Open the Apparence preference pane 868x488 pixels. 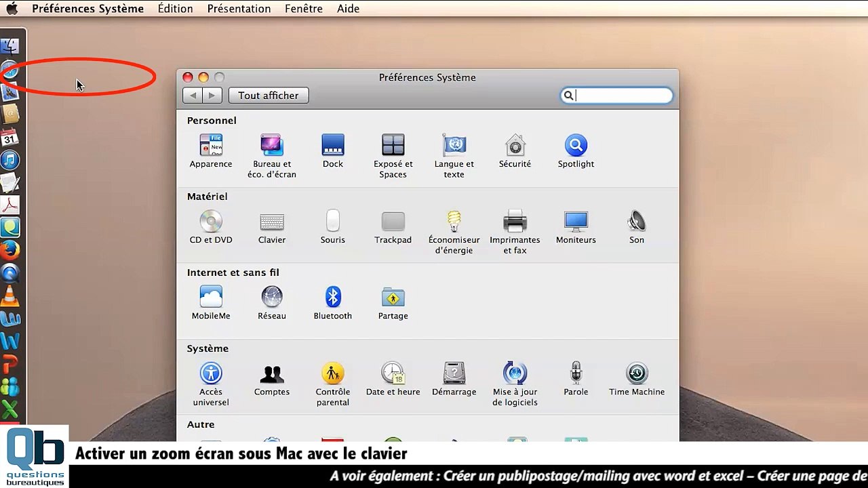coord(211,146)
